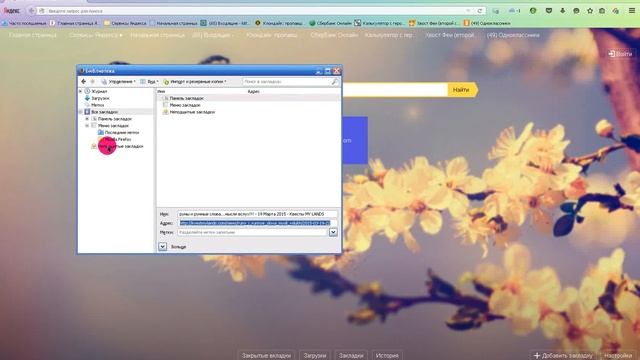
Task: Click the bookmark star icon in the browser toolbar
Action: pos(590,11)
